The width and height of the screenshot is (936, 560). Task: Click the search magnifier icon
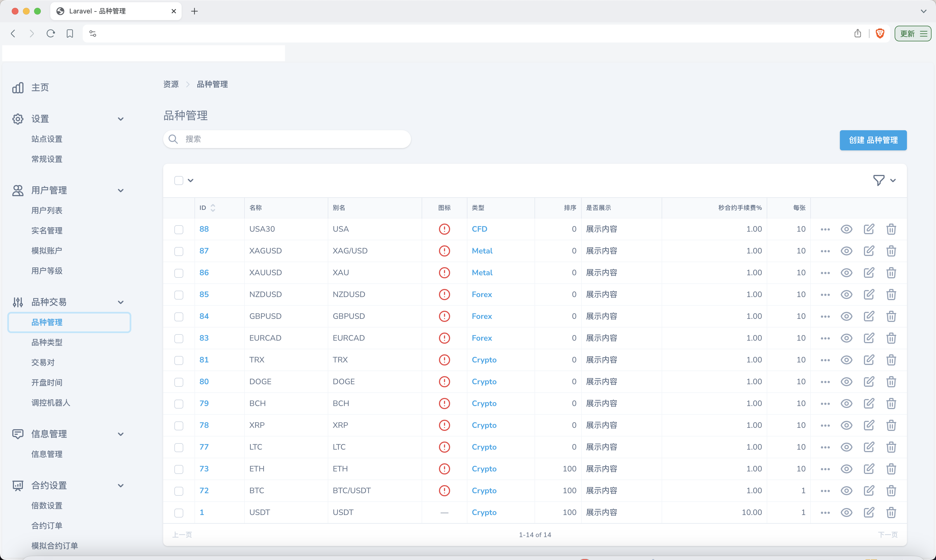pyautogui.click(x=173, y=139)
